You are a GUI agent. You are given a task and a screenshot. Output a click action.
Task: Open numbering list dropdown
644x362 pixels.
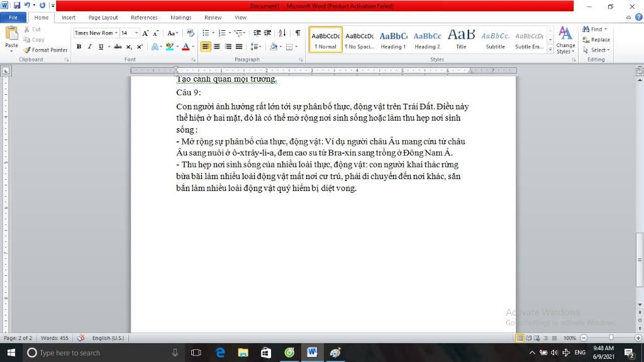tap(229, 33)
